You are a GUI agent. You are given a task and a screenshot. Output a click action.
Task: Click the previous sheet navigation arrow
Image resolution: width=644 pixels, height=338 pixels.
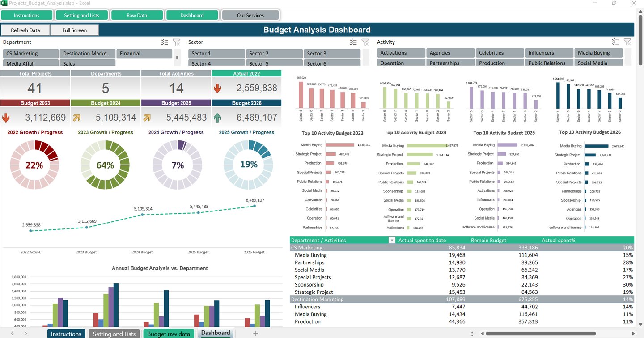pos(12,333)
